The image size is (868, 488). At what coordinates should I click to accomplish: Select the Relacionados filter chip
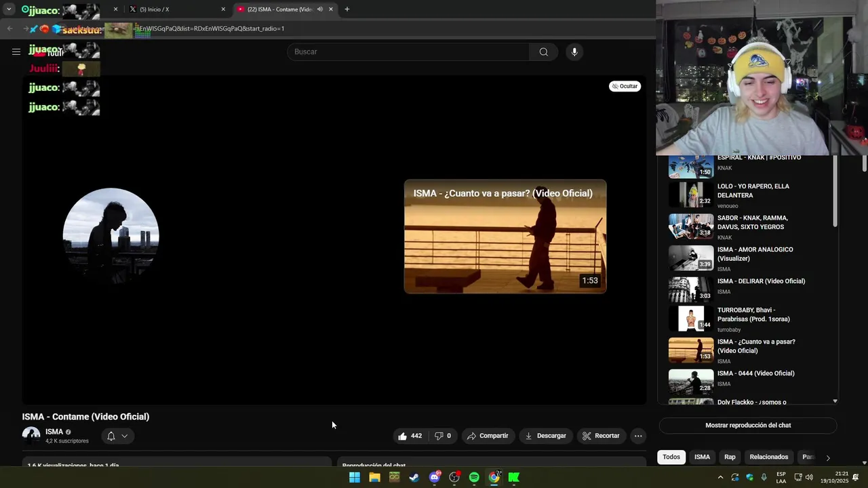[x=769, y=457]
